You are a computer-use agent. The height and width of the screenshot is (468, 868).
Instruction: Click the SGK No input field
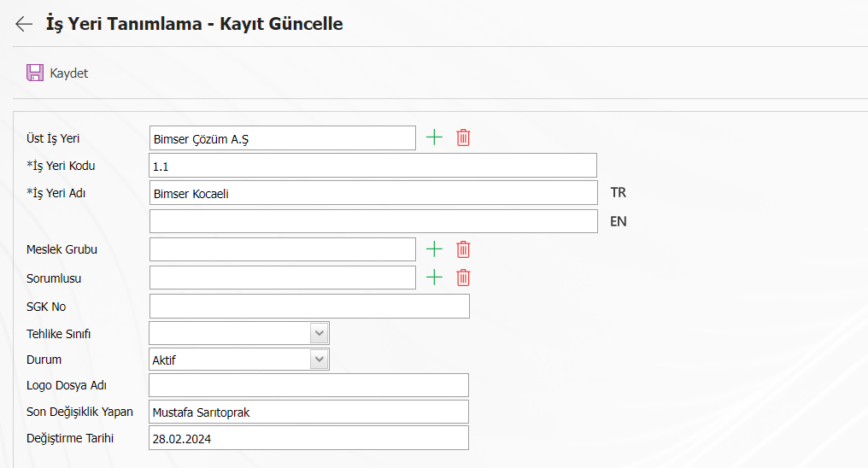point(309,306)
